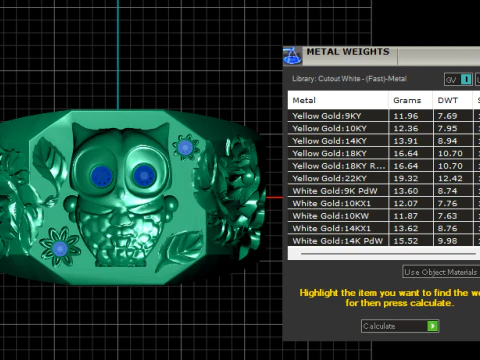Select the White Gold:14KX1 row
The height and width of the screenshot is (360, 480).
[x=384, y=228]
